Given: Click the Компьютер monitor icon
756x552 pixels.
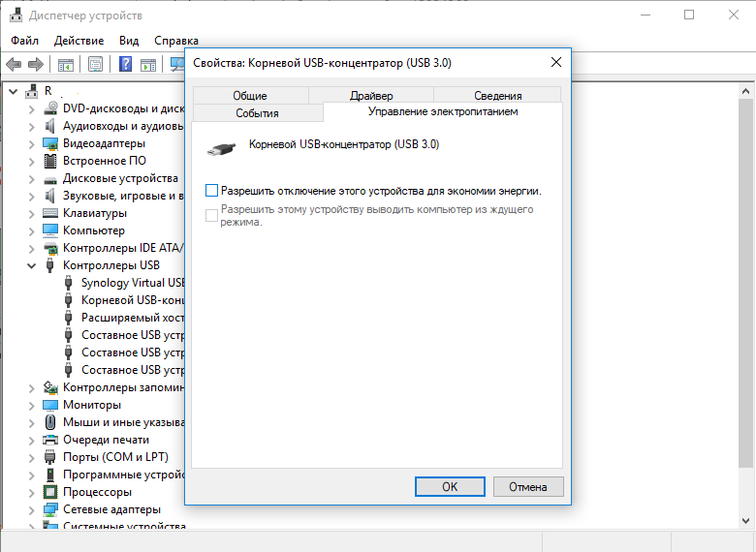Looking at the screenshot, I should 50,230.
